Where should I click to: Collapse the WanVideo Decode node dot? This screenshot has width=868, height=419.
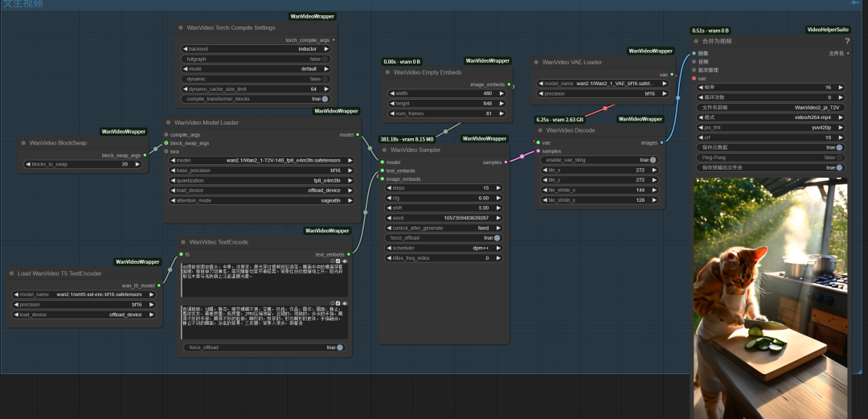tap(540, 131)
